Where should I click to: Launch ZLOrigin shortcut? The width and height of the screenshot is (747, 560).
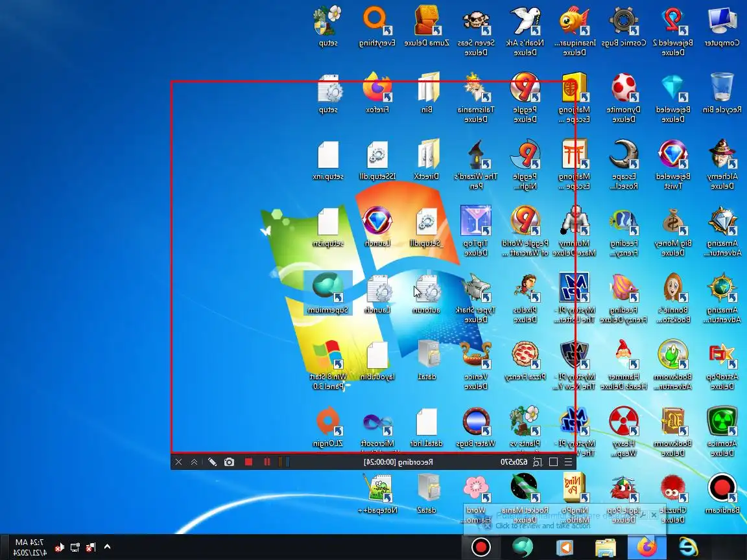(327, 427)
